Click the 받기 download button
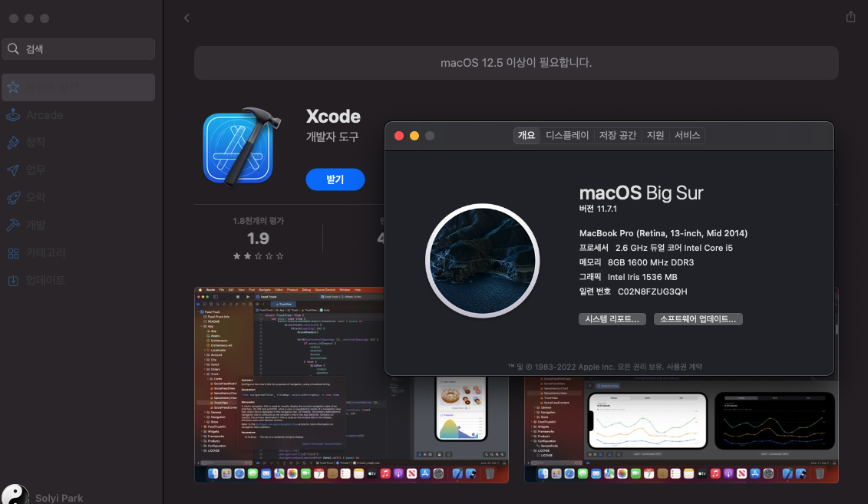Viewport: 868px width, 504px height. coord(335,180)
